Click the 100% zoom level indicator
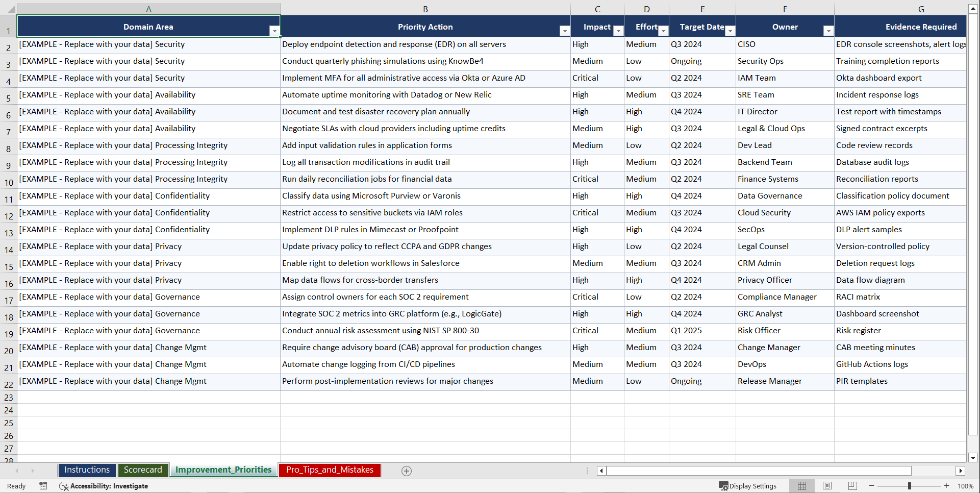The width and height of the screenshot is (980, 493). click(966, 486)
